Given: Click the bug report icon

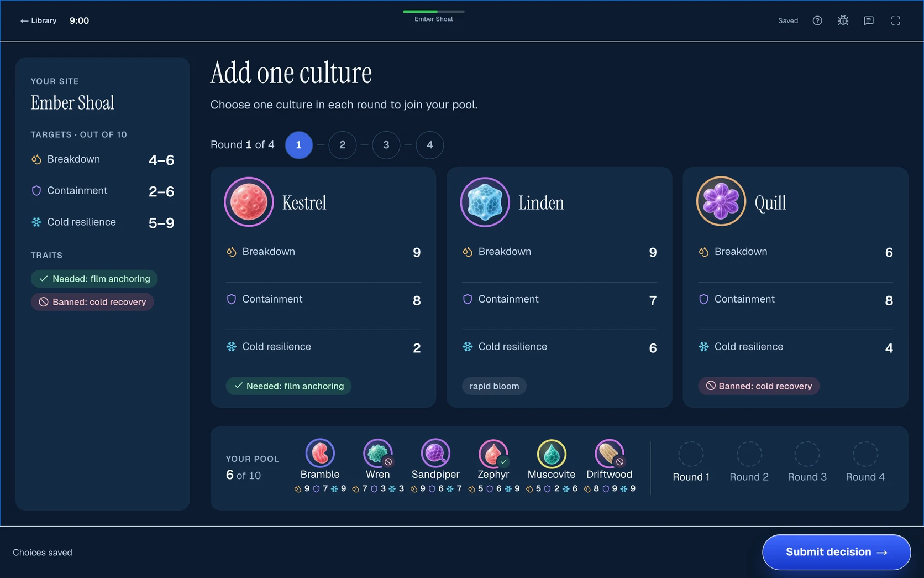Looking at the screenshot, I should coord(843,20).
